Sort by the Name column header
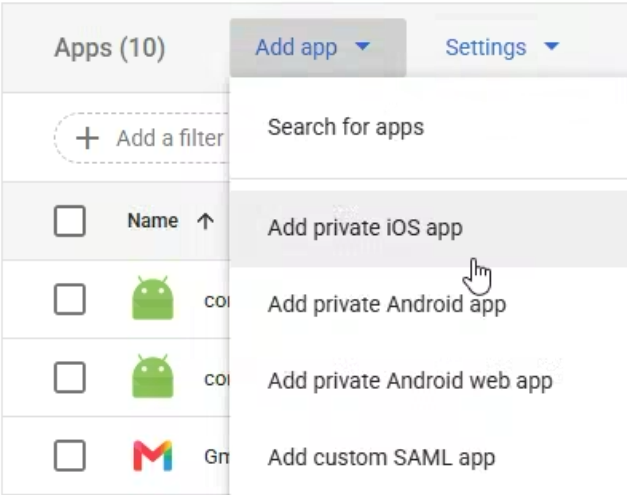 (x=153, y=221)
